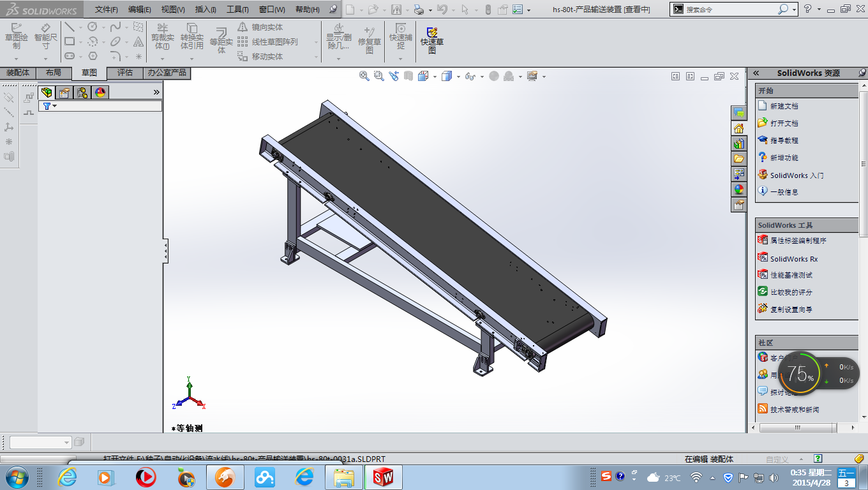Image resolution: width=868 pixels, height=490 pixels.
Task: Pick the Corner Rectangle sketch tool
Action: 70,41
